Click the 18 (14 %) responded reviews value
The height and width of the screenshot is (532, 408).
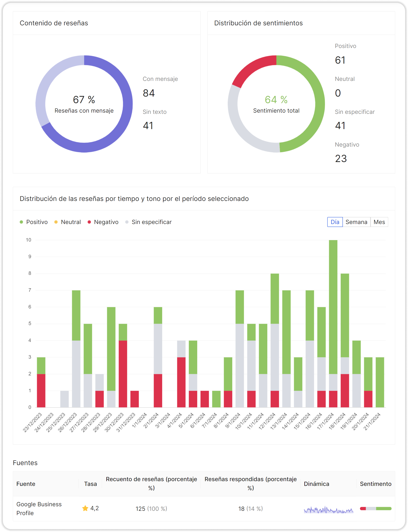click(250, 509)
